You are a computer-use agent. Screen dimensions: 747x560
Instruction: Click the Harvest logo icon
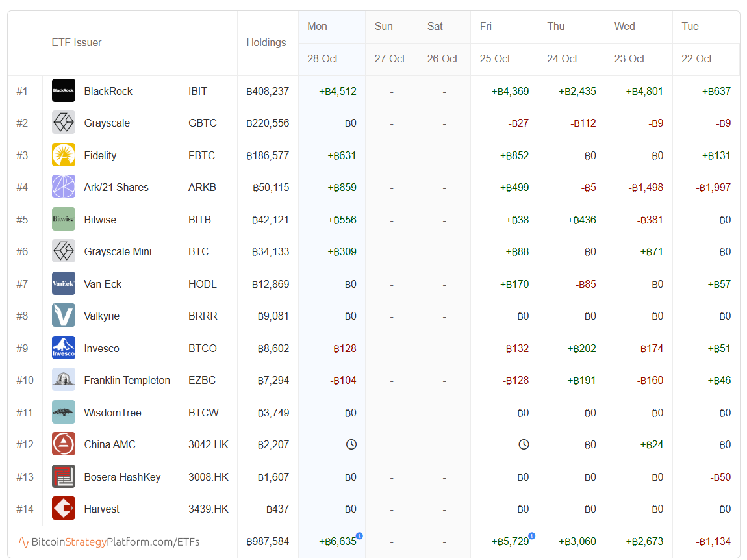[x=64, y=509]
